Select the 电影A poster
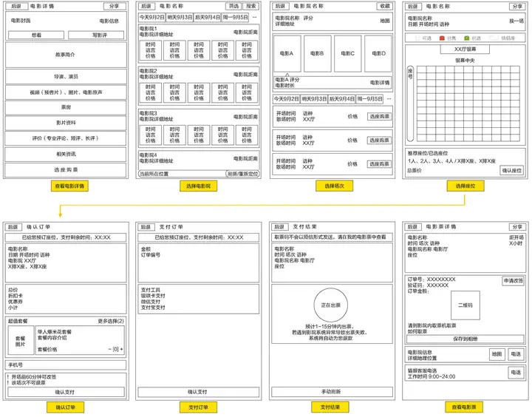 (x=287, y=53)
